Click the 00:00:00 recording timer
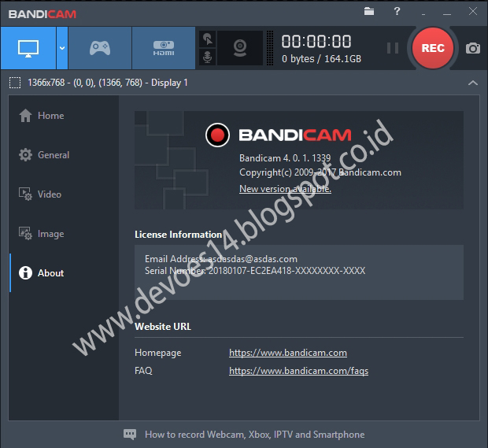This screenshot has height=448, width=488. [x=316, y=42]
